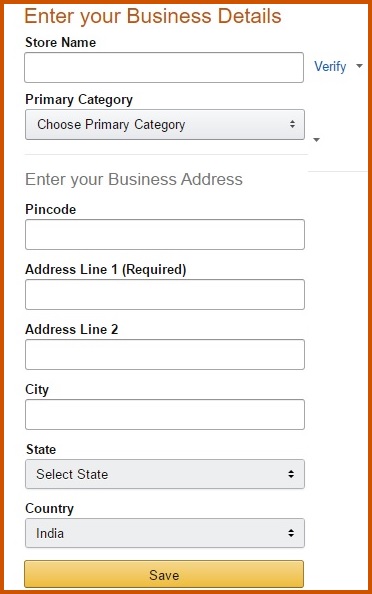Click the Store Name text field
This screenshot has height=594, width=372.
tap(164, 67)
